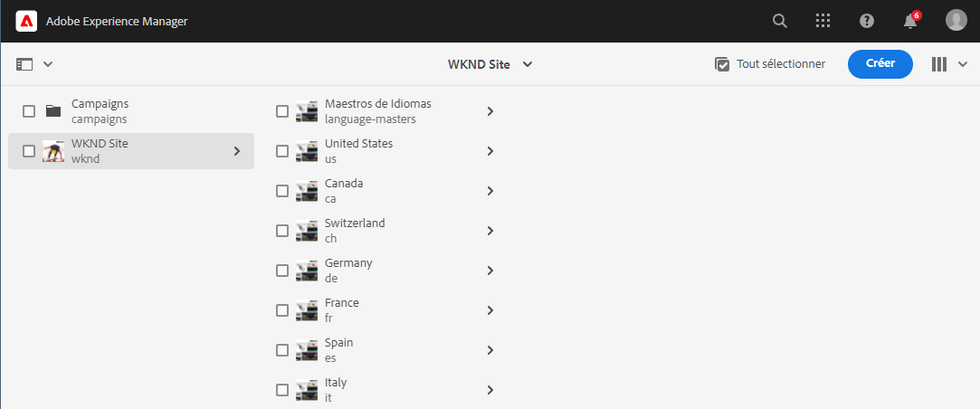Toggle the side rail panel icon
The image size is (980, 409).
click(x=24, y=63)
